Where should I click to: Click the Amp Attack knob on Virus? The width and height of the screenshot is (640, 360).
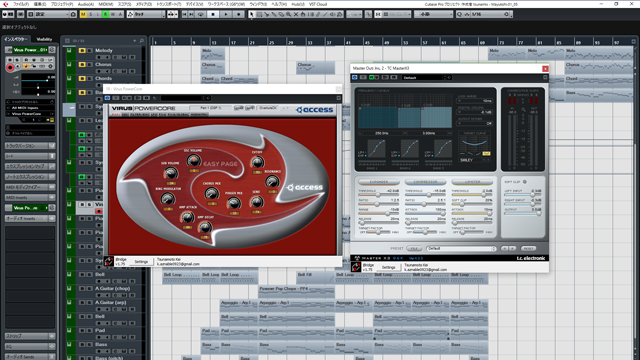pos(187,217)
